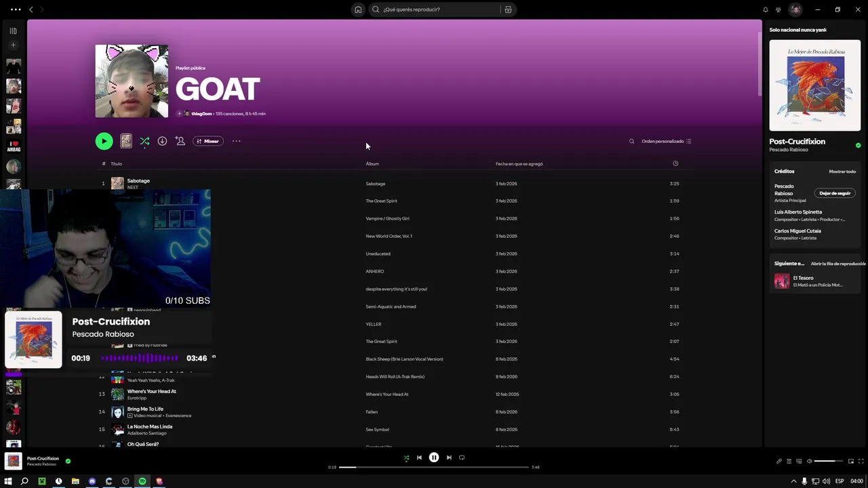Screen dimensions: 868x488
Task: Select Where's Your Head At track
Action: (x=395, y=394)
